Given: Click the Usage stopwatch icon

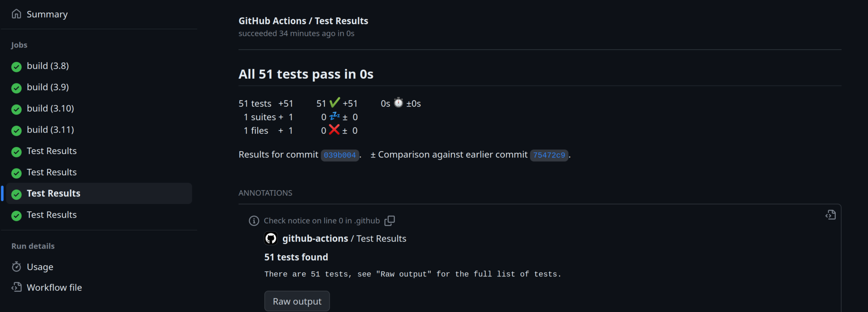Looking at the screenshot, I should pyautogui.click(x=17, y=267).
